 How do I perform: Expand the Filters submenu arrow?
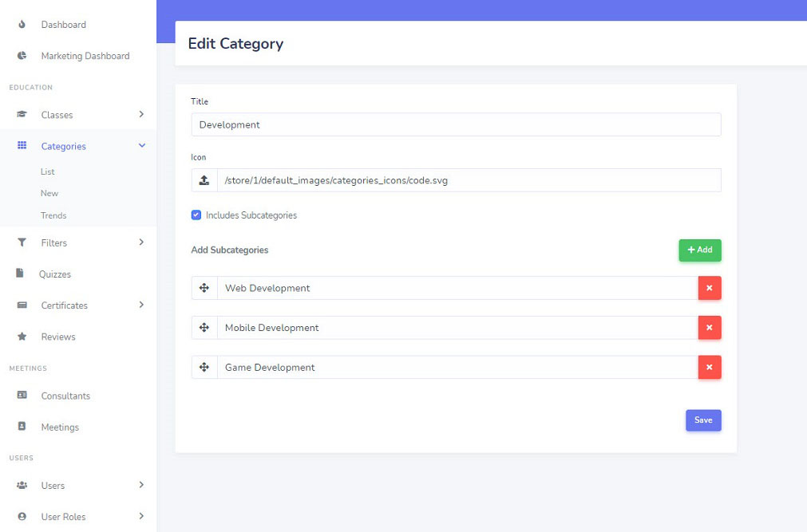[141, 242]
